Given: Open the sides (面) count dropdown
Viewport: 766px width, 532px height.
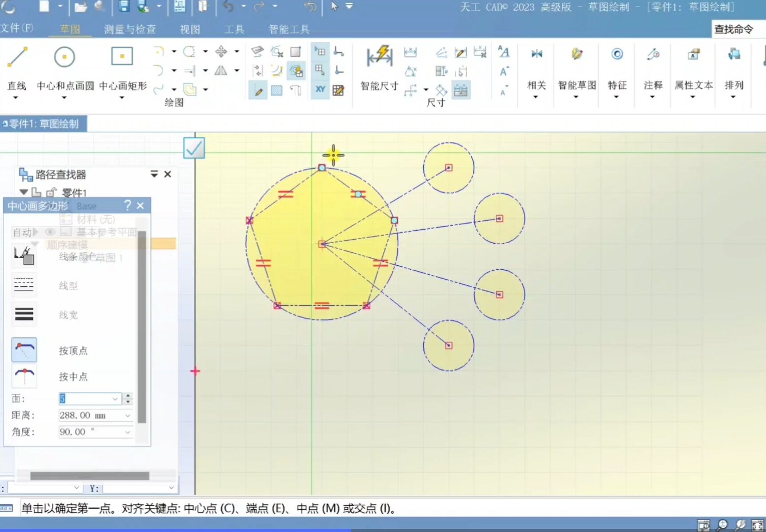Looking at the screenshot, I should pyautogui.click(x=115, y=399).
